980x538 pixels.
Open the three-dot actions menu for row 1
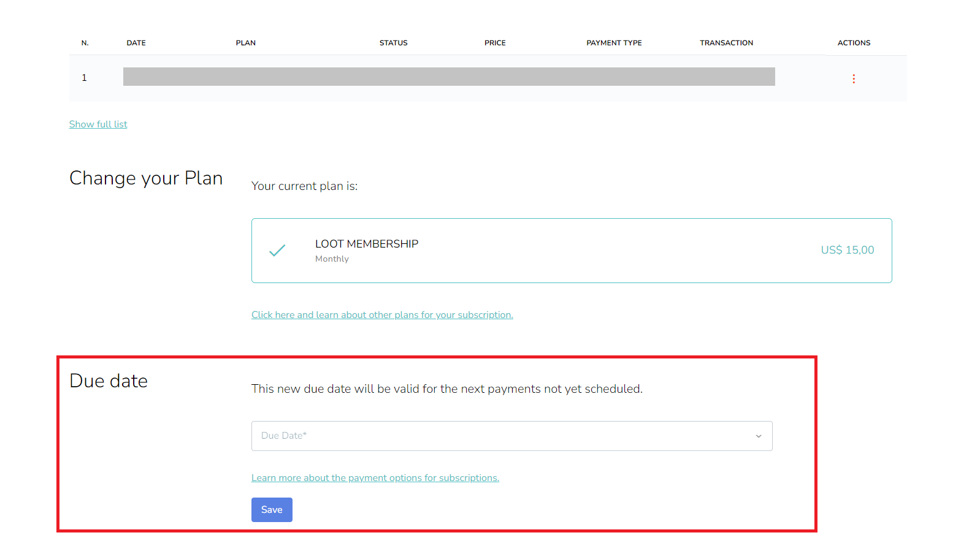click(x=853, y=78)
